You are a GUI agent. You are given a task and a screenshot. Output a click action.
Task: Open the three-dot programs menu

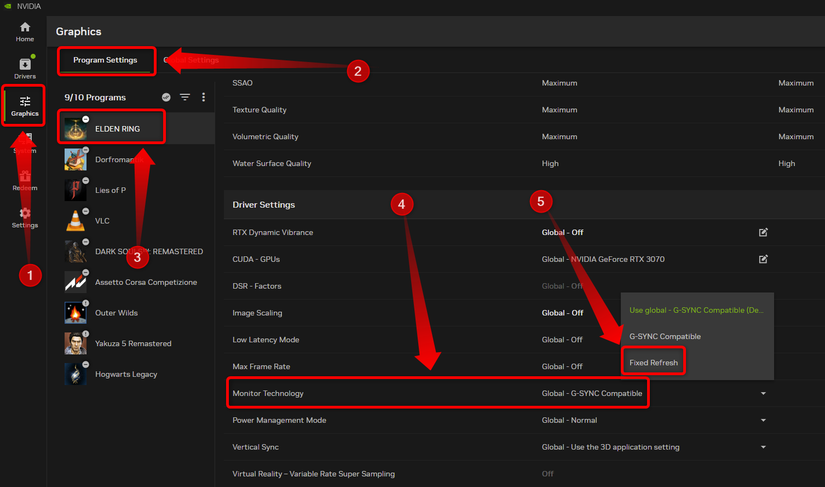tap(203, 97)
